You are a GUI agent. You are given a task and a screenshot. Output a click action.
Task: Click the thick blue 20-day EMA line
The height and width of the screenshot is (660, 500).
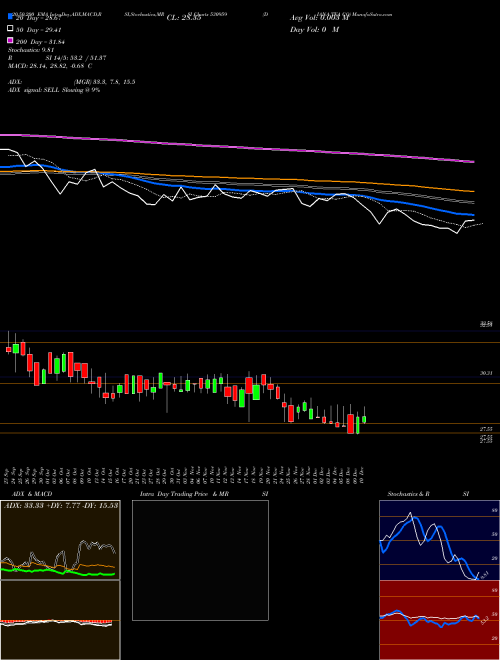[x=237, y=189]
